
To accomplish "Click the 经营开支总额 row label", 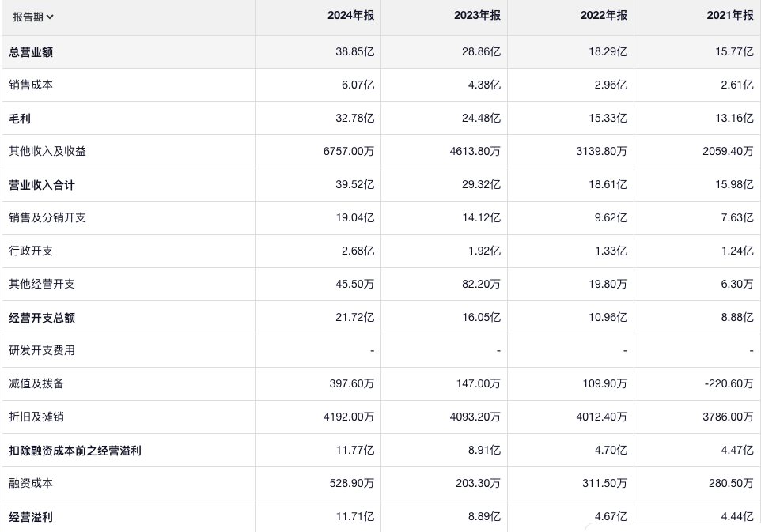I will point(42,318).
